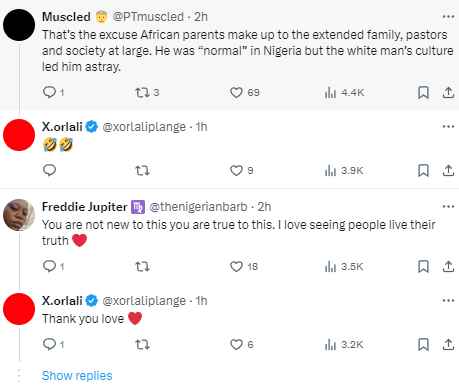This screenshot has height=388, width=459.
Task: Open more options on Freddie Jupiter's tweet
Action: [448, 206]
